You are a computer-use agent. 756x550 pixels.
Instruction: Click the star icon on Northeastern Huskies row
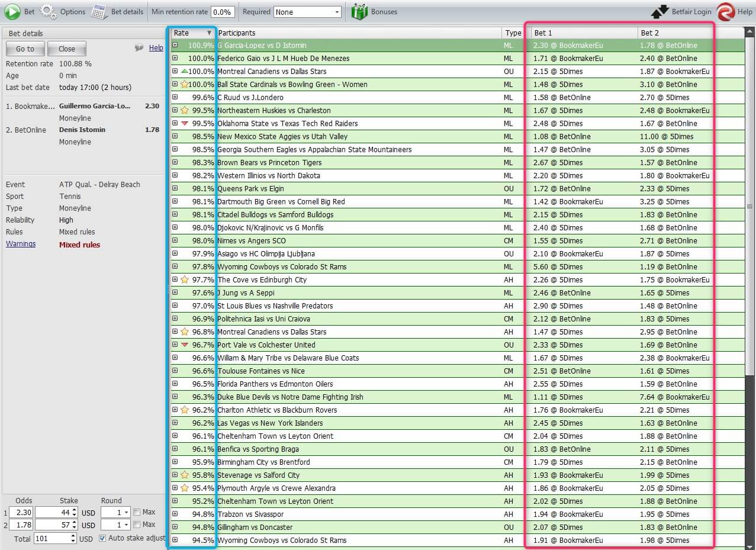184,110
